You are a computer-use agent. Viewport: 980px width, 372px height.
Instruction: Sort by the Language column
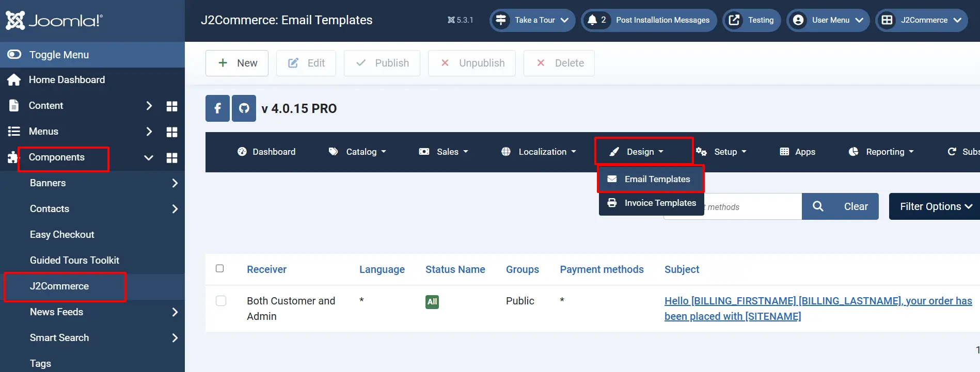point(382,269)
